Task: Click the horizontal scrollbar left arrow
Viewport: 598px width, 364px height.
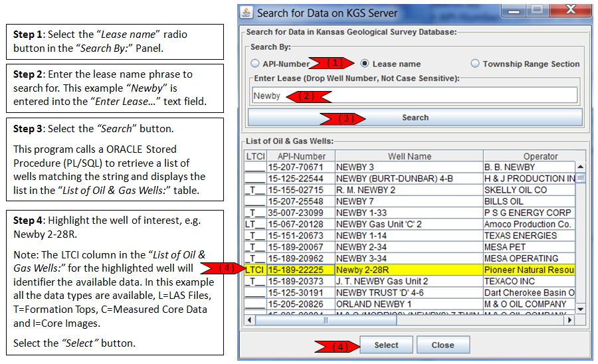Action: point(249,319)
